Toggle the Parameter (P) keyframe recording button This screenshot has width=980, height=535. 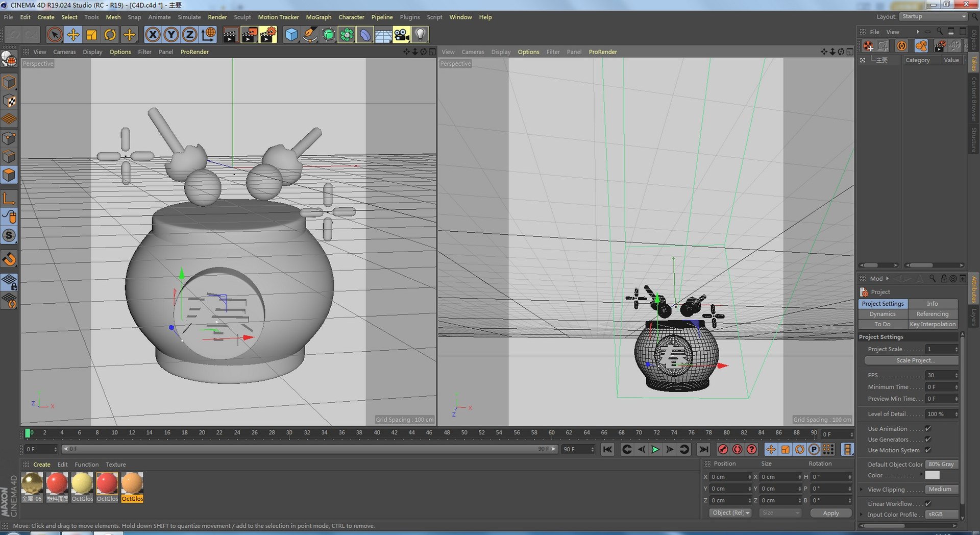pyautogui.click(x=814, y=449)
